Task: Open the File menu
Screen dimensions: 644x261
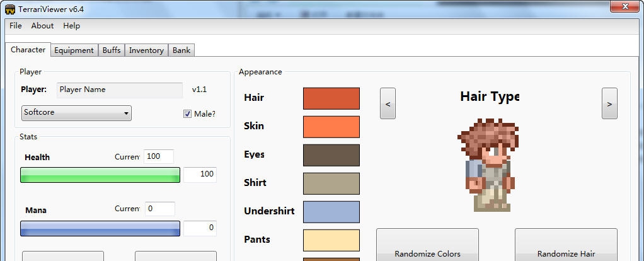Action: (16, 25)
